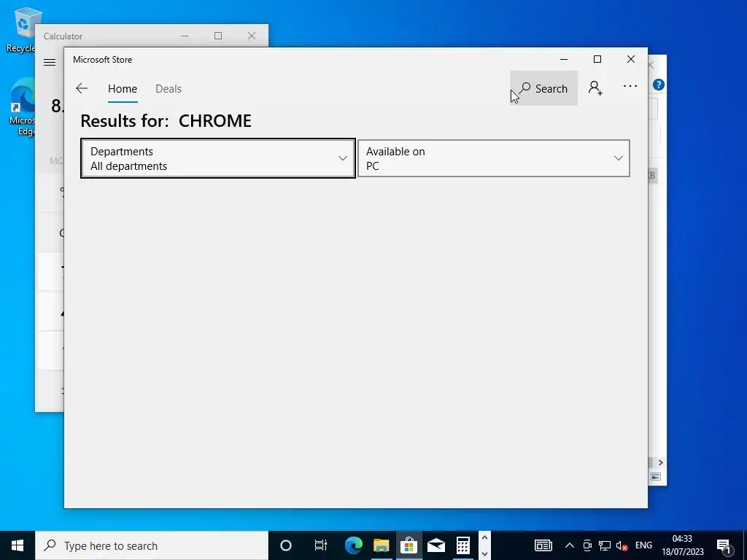747x560 pixels.
Task: Click ENG language indicator
Action: (x=643, y=545)
